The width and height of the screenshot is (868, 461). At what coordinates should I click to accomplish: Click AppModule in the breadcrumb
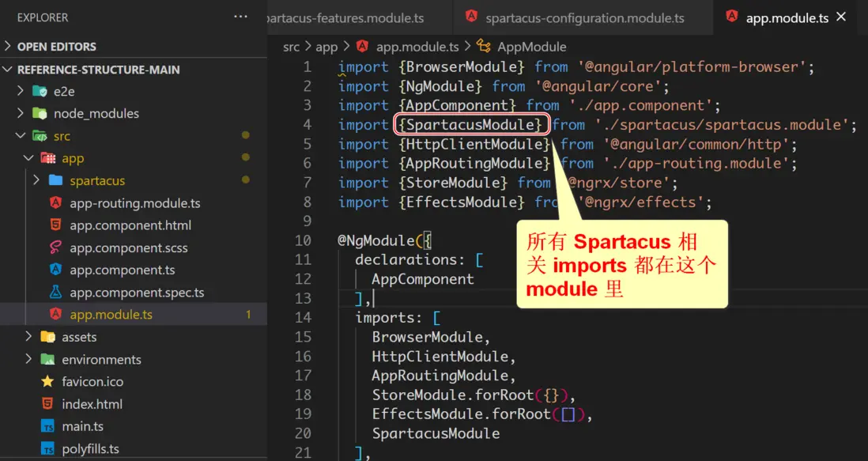531,47
